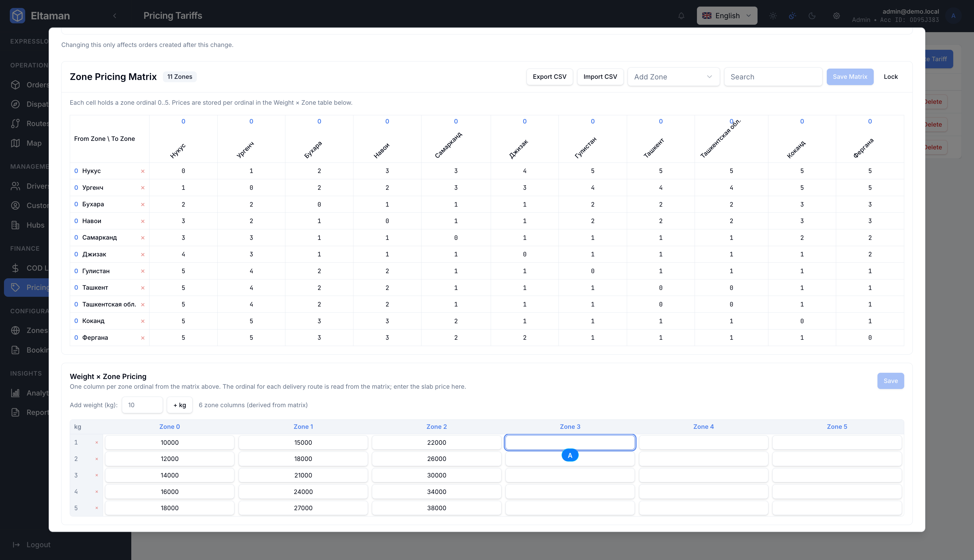
Task: Open the admin account avatar
Action: click(x=953, y=16)
